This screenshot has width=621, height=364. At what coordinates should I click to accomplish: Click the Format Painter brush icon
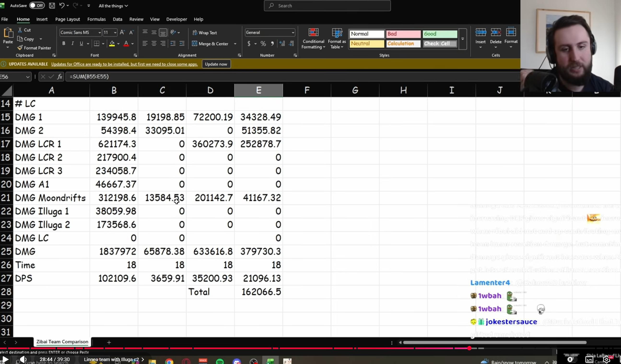coord(20,48)
